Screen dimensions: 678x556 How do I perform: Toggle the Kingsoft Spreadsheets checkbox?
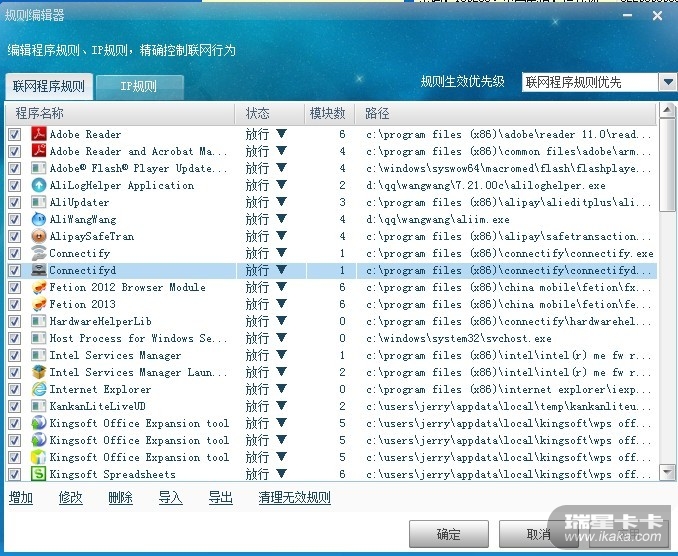click(14, 474)
